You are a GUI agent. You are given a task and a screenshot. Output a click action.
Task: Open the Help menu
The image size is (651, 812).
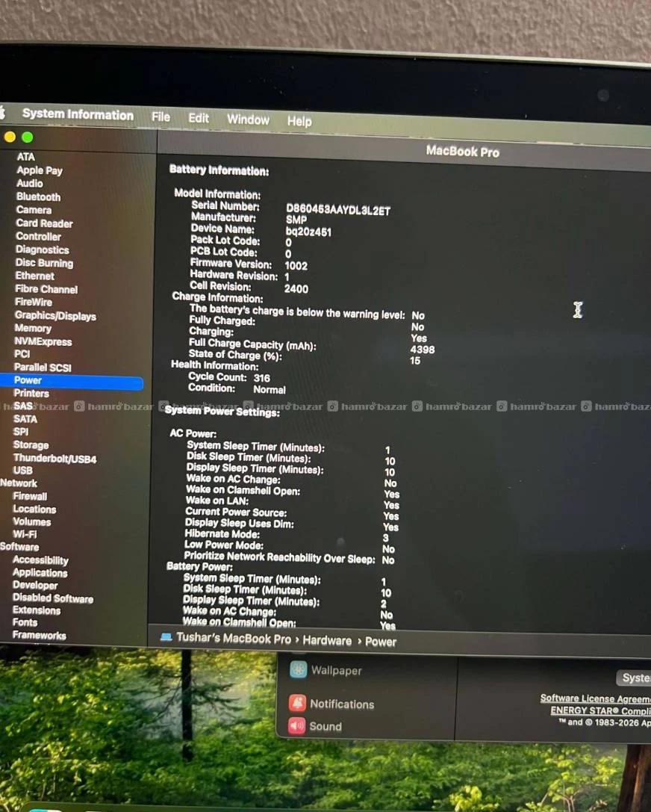tap(299, 121)
